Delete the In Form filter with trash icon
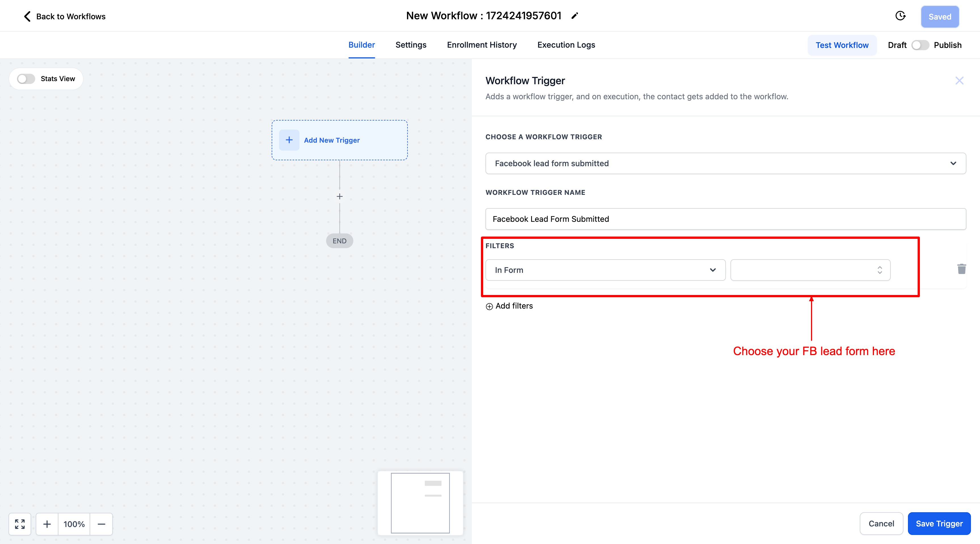 [961, 269]
